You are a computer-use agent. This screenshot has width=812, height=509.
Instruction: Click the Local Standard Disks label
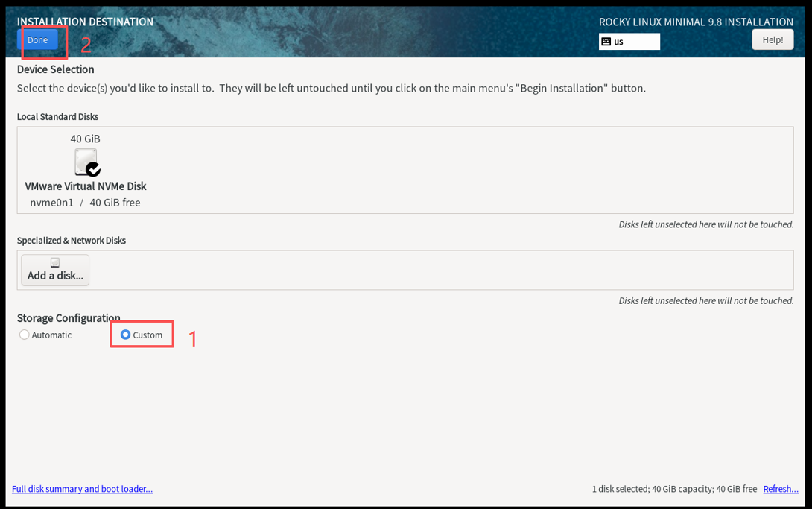coord(57,116)
